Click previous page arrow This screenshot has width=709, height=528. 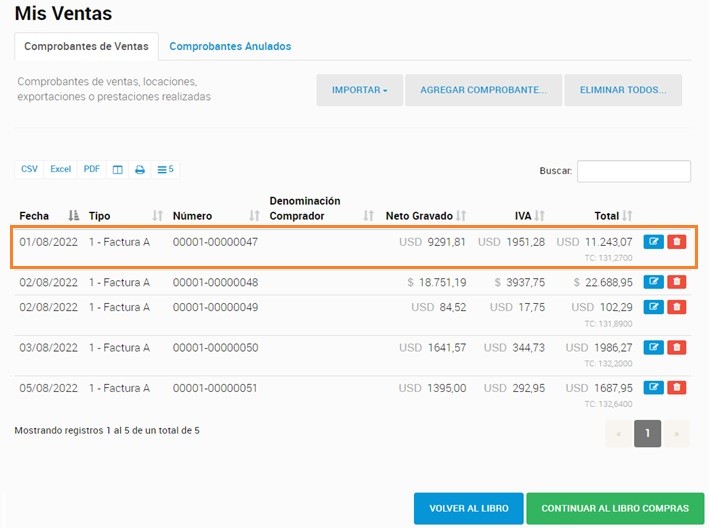click(x=619, y=433)
